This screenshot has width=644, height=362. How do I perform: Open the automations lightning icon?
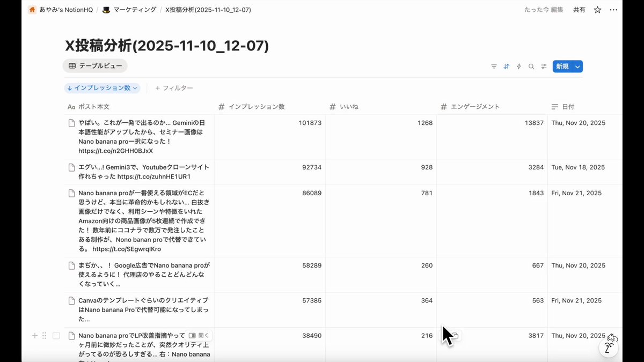(518, 67)
